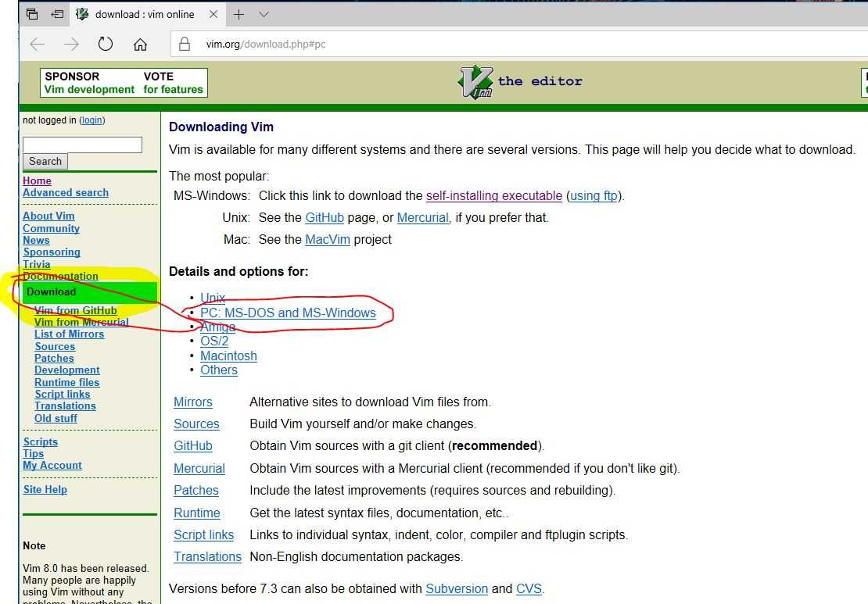Screen dimensions: 868x604
Task: Open GitHub link in main table
Action: tap(193, 446)
